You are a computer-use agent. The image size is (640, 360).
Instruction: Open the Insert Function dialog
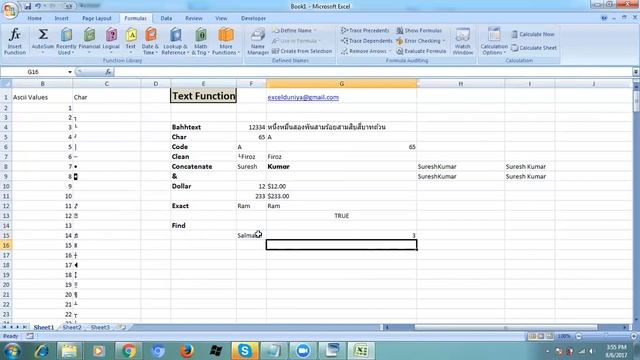tap(15, 41)
